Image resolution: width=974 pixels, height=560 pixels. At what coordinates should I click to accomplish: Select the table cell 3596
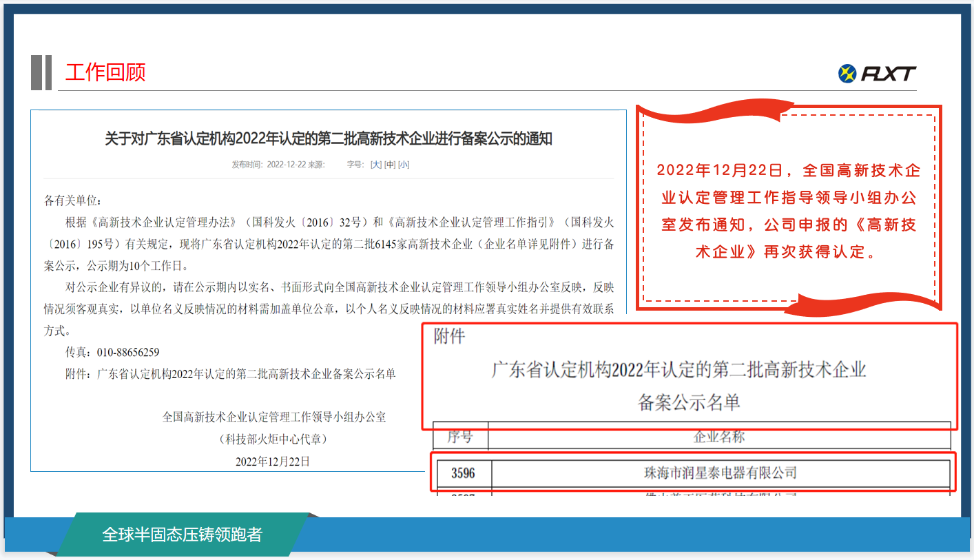tap(463, 473)
